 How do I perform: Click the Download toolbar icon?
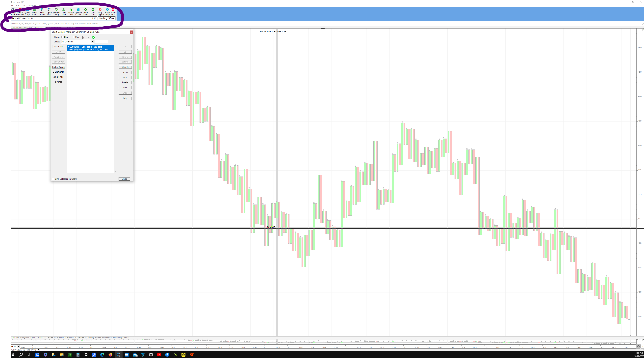[85, 12]
